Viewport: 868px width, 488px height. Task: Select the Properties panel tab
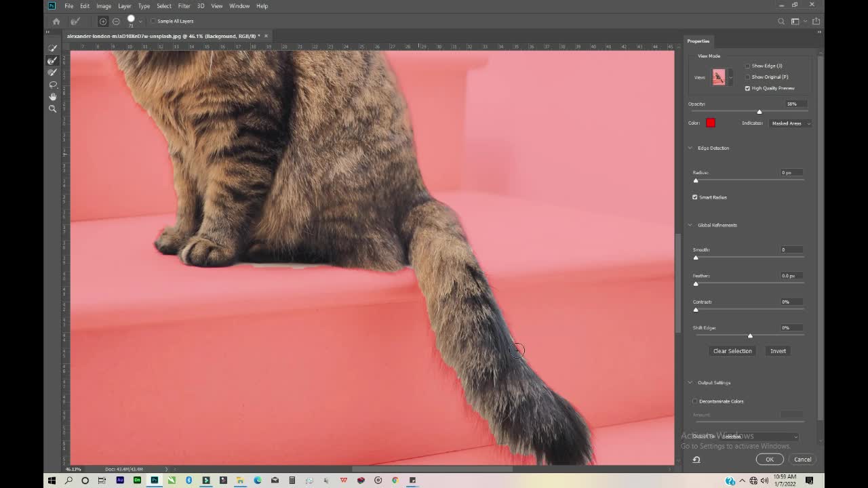coord(698,41)
